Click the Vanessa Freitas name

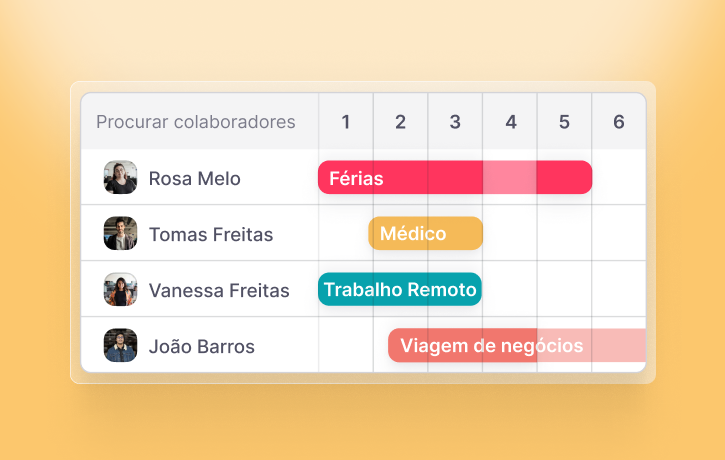[x=219, y=291]
